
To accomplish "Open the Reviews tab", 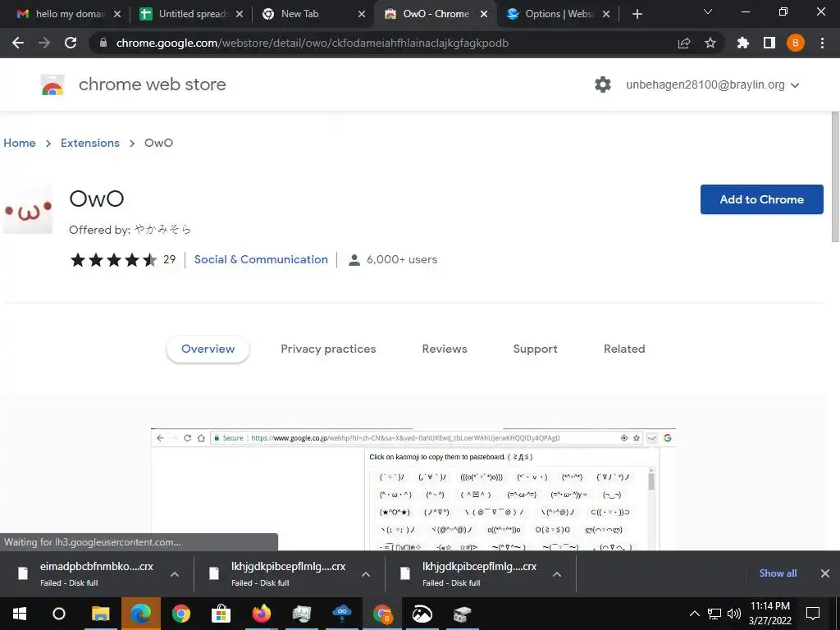I will click(x=445, y=349).
